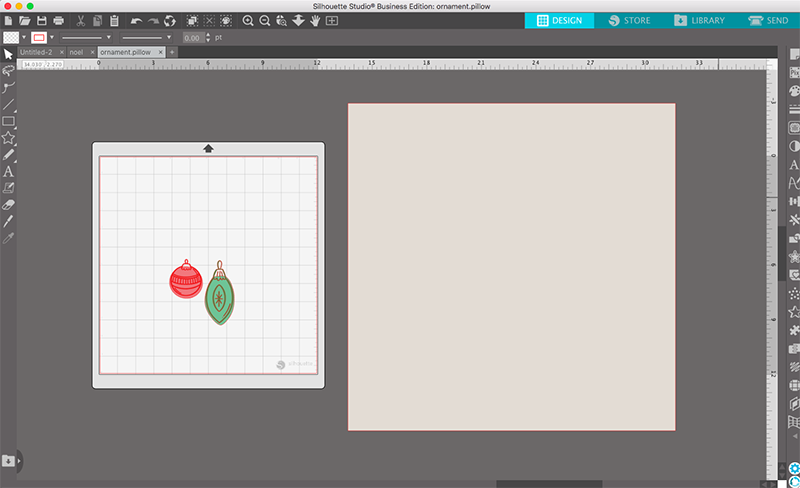Screen dimensions: 800x488
Task: Open the Rhinestones dotted panel on right
Action: pos(794,294)
